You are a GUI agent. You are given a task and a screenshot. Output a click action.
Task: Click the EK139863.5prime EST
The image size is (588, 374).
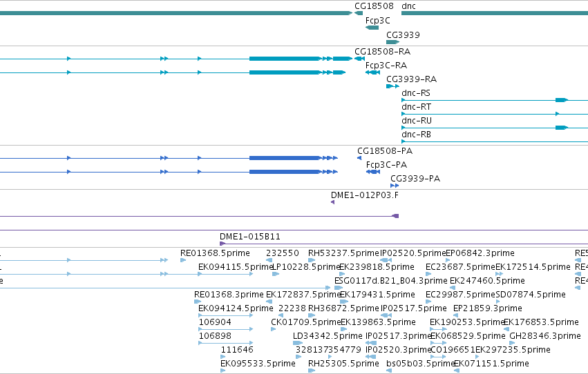[378, 322]
